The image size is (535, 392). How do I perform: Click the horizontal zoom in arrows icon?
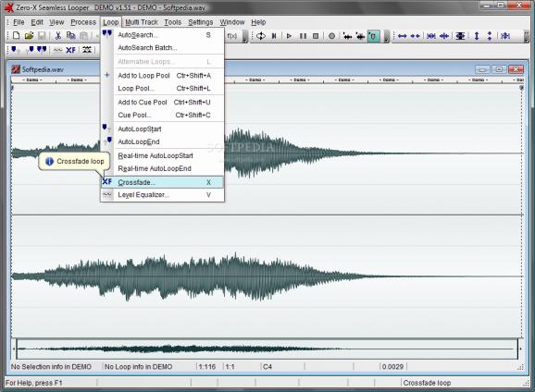403,36
